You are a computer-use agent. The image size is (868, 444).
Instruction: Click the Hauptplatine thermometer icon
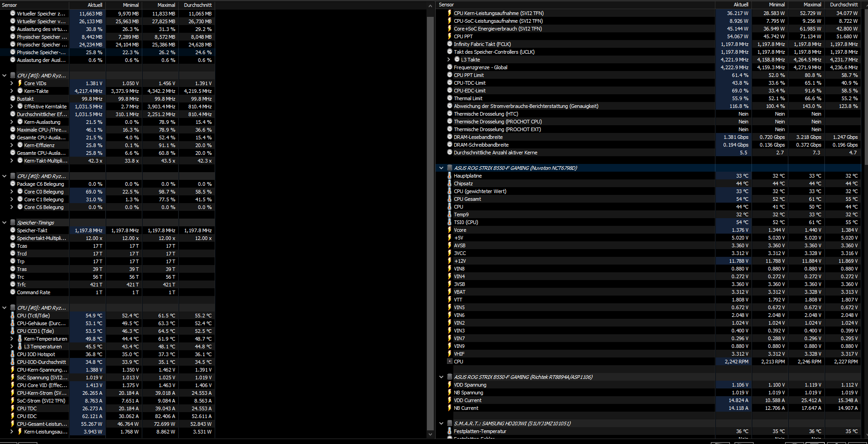coord(450,176)
